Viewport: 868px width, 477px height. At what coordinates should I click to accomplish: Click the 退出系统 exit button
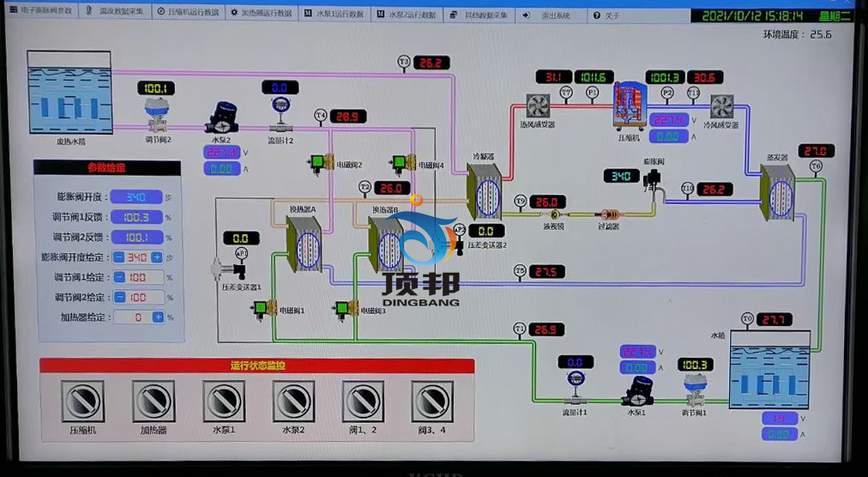(549, 15)
